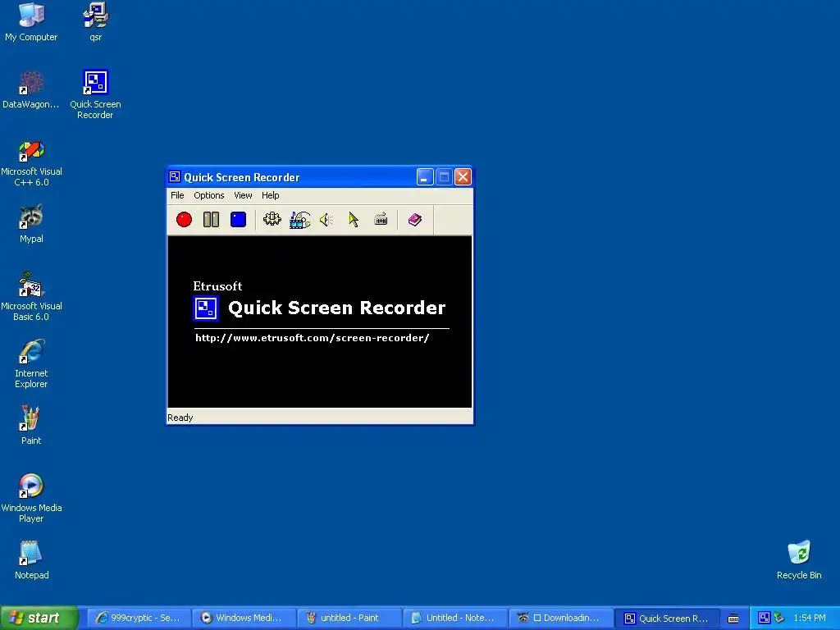The height and width of the screenshot is (630, 840).
Task: Stop recording with the blue square button
Action: 239,219
